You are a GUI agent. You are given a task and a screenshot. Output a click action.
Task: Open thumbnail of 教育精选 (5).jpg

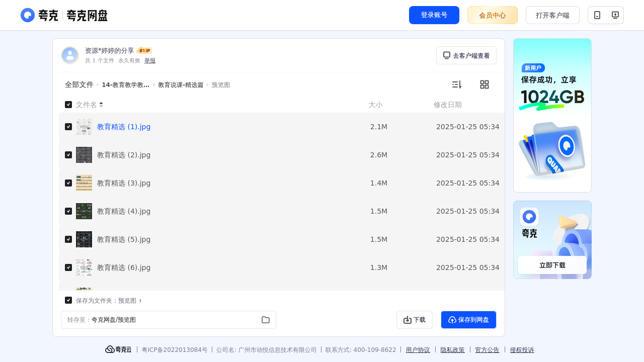coord(84,239)
